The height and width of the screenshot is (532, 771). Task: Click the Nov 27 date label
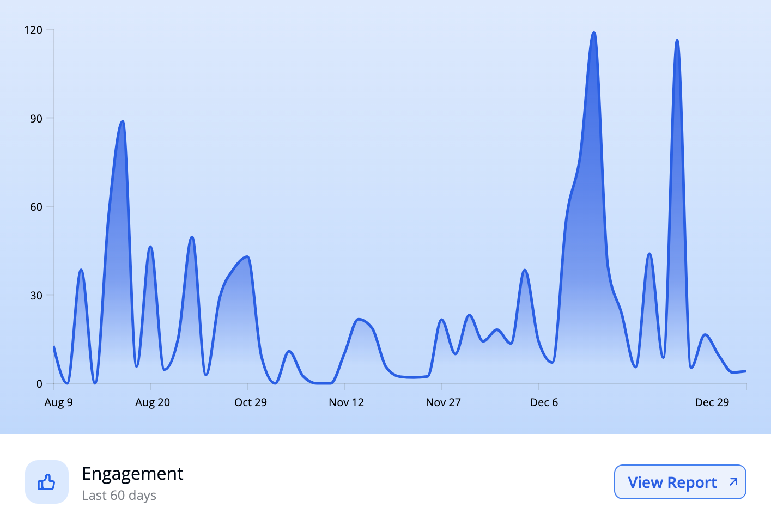pos(444,402)
